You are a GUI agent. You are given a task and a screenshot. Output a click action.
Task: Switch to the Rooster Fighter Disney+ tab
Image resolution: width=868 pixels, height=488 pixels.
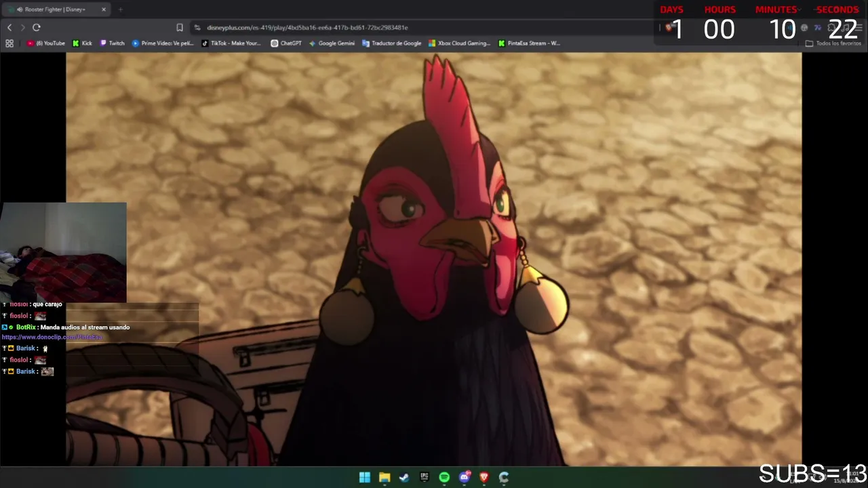pyautogui.click(x=56, y=9)
